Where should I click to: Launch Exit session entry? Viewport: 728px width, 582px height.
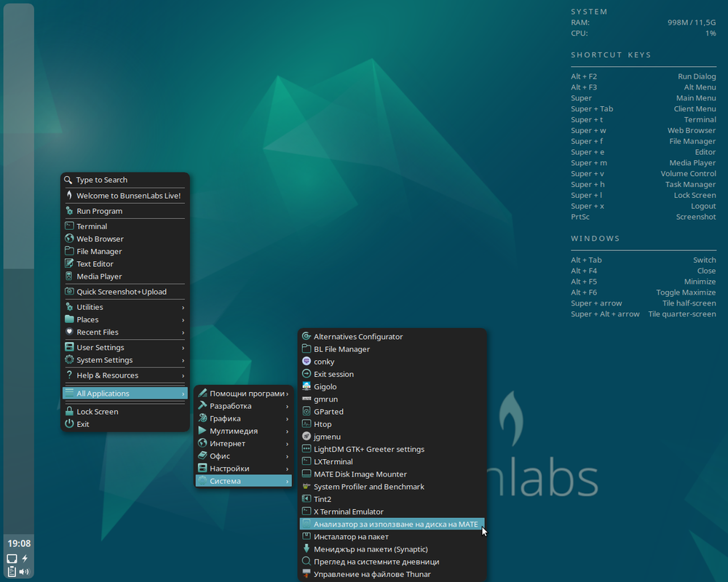pyautogui.click(x=392, y=374)
